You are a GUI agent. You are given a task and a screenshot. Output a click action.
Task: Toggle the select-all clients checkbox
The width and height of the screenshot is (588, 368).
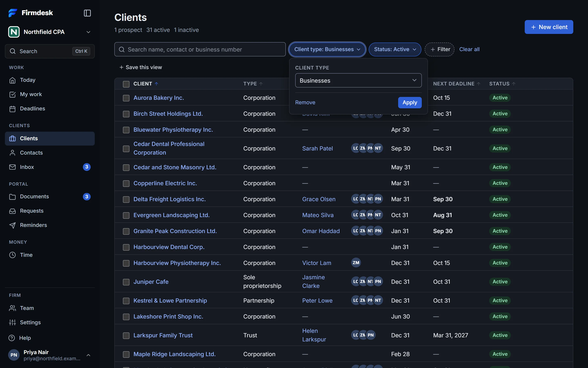click(126, 84)
